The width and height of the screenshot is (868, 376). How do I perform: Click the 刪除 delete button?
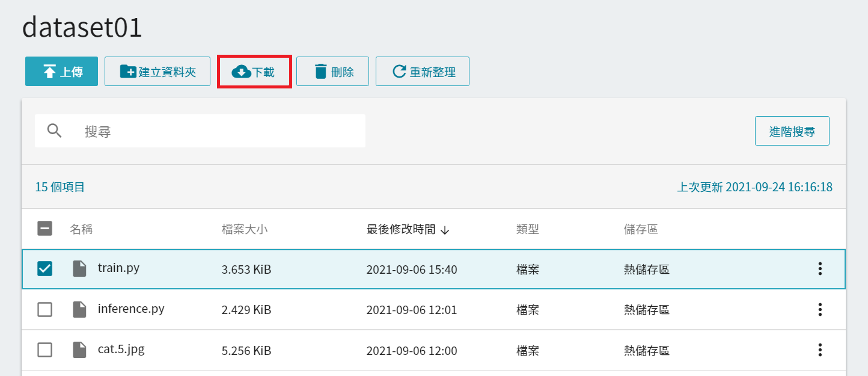(332, 72)
